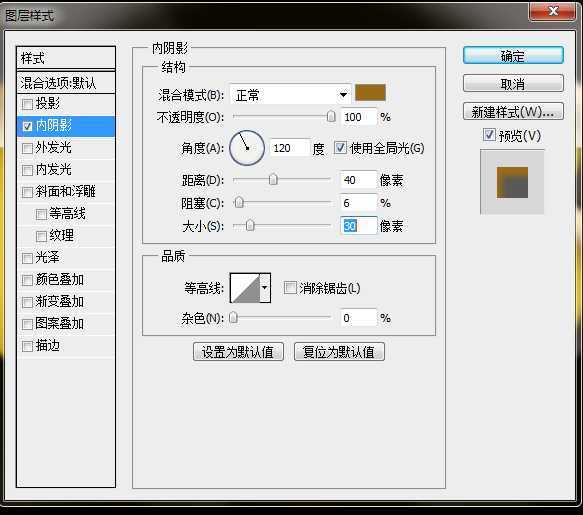Toggle the 消除锯齿 anti-alias checkbox

tap(290, 287)
